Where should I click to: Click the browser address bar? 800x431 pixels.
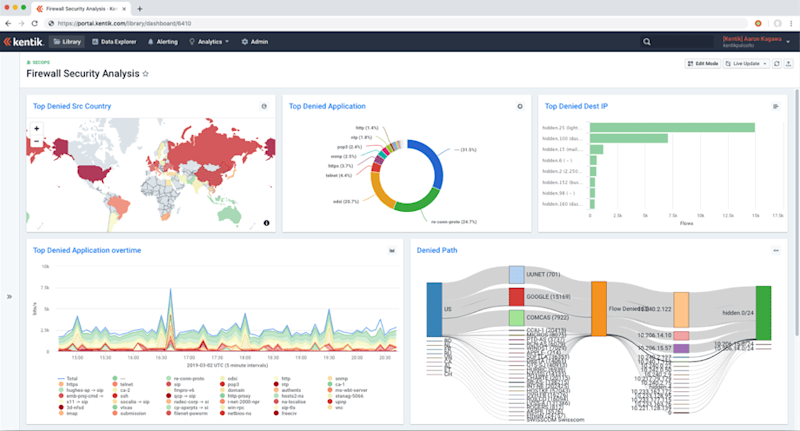(x=395, y=23)
